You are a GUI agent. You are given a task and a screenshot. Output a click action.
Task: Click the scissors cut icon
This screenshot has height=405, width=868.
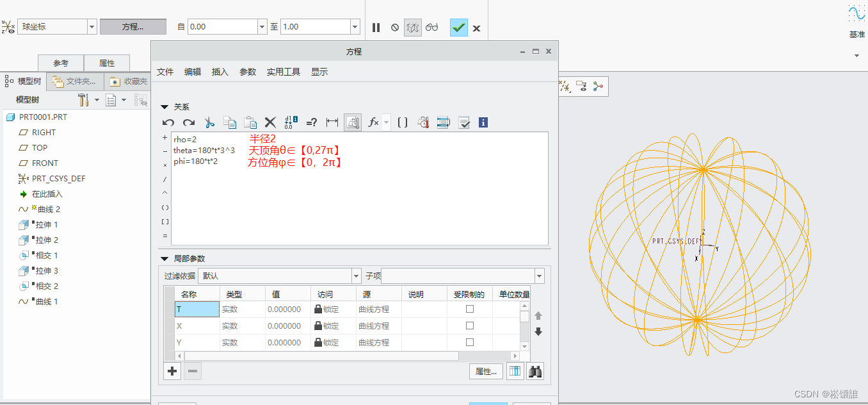209,122
